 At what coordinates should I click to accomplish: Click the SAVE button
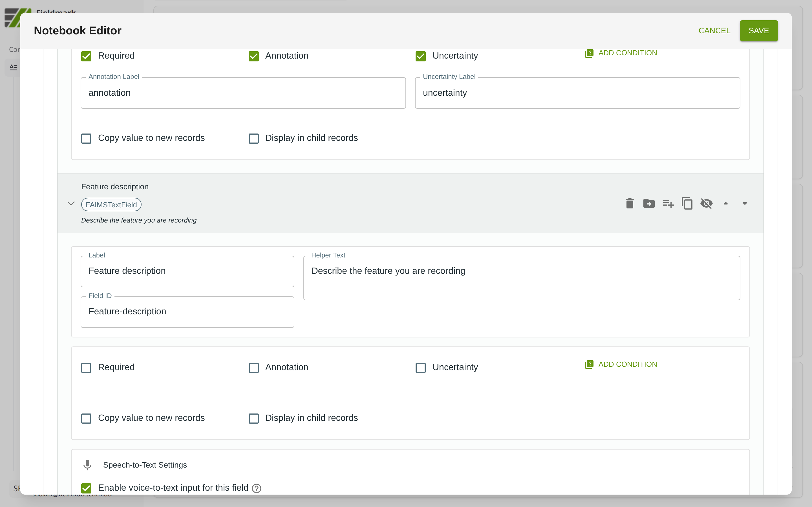coord(758,30)
